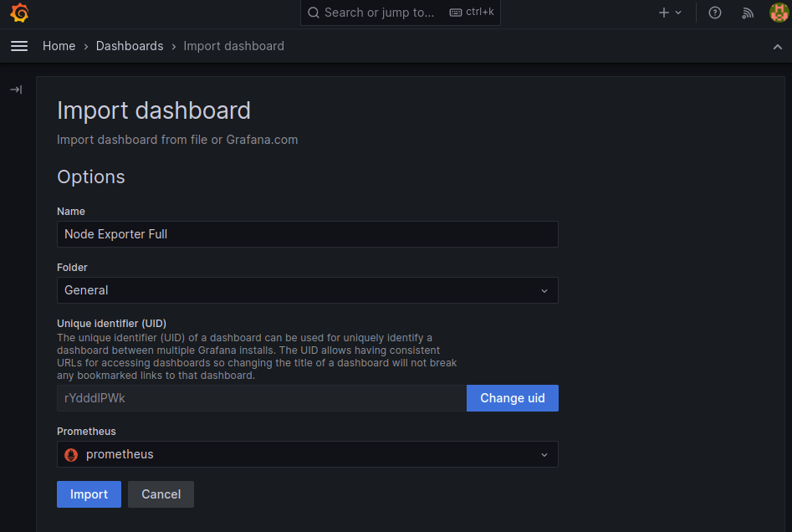Image resolution: width=792 pixels, height=532 pixels.
Task: Open the user avatar profile menu
Action: (x=778, y=13)
